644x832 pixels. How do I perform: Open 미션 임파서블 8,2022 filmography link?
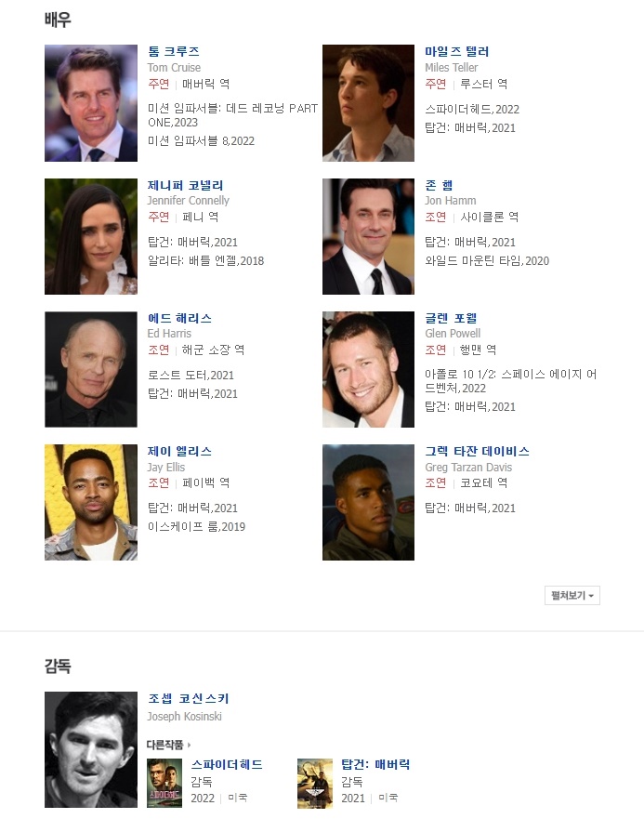tap(201, 141)
